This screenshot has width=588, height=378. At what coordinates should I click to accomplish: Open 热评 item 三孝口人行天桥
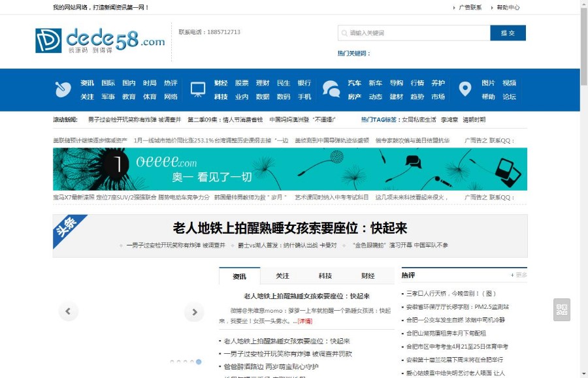(x=451, y=293)
